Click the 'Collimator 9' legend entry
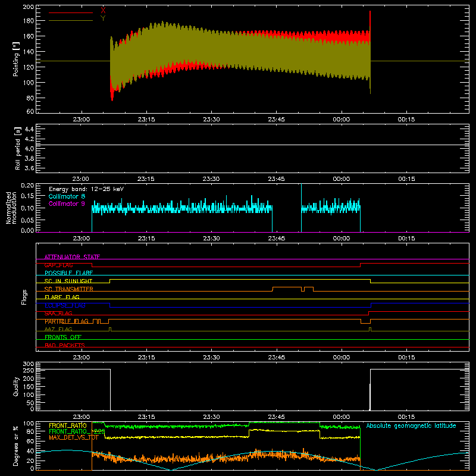This screenshot has height=476, width=476. point(67,203)
